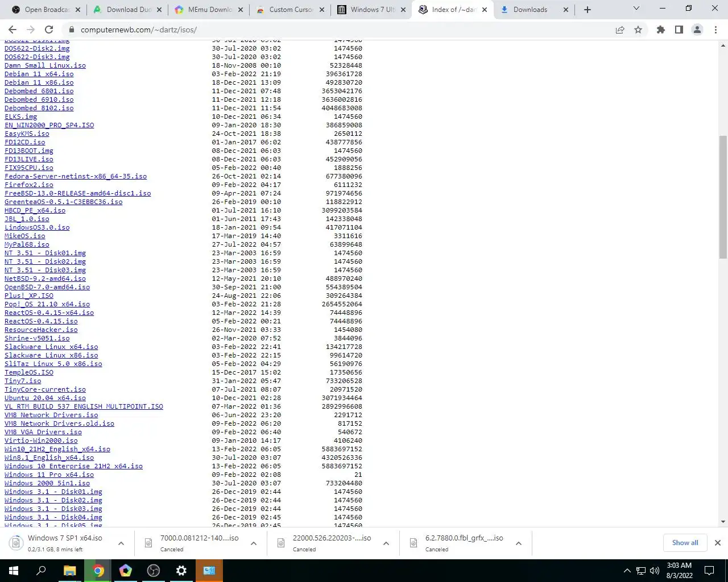Download VM8_VGA_Drivers.iso
The image size is (728, 582).
(43, 432)
